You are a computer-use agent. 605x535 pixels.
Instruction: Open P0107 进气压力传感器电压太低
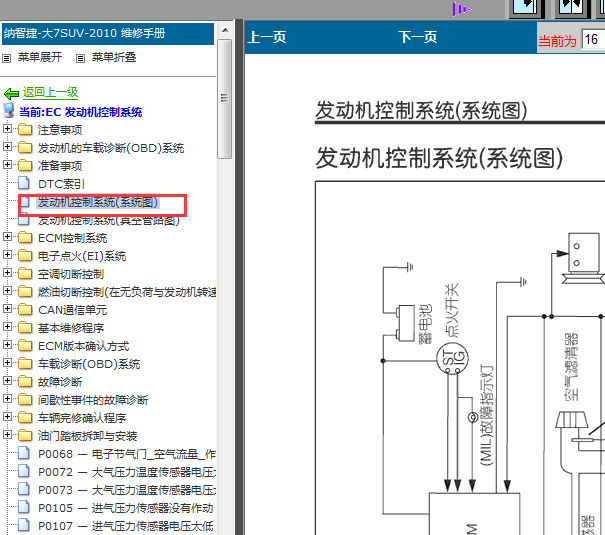pyautogui.click(x=125, y=526)
